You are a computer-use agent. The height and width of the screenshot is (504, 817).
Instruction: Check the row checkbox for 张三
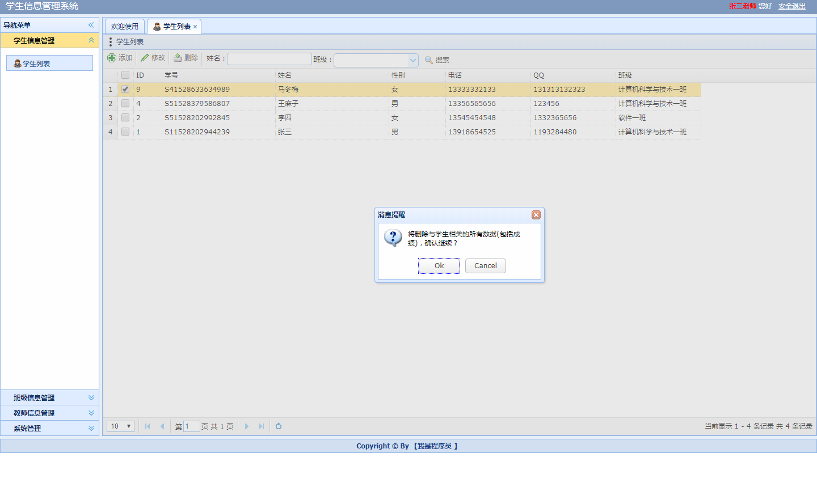125,132
